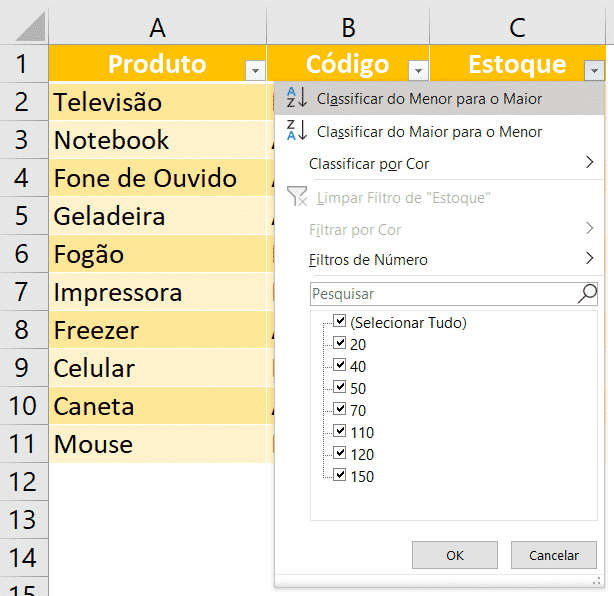The height and width of the screenshot is (596, 614).
Task: Choose Classificar do Maior para o Menor
Action: [429, 131]
